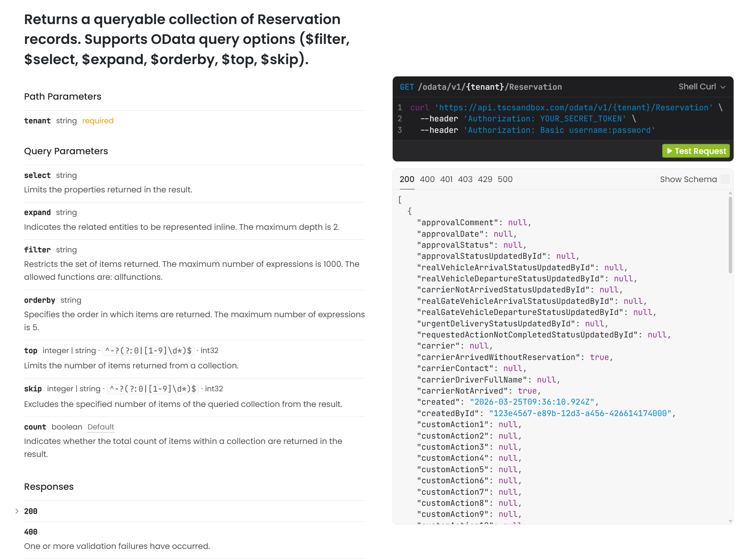Open the 429 response tab

(485, 179)
